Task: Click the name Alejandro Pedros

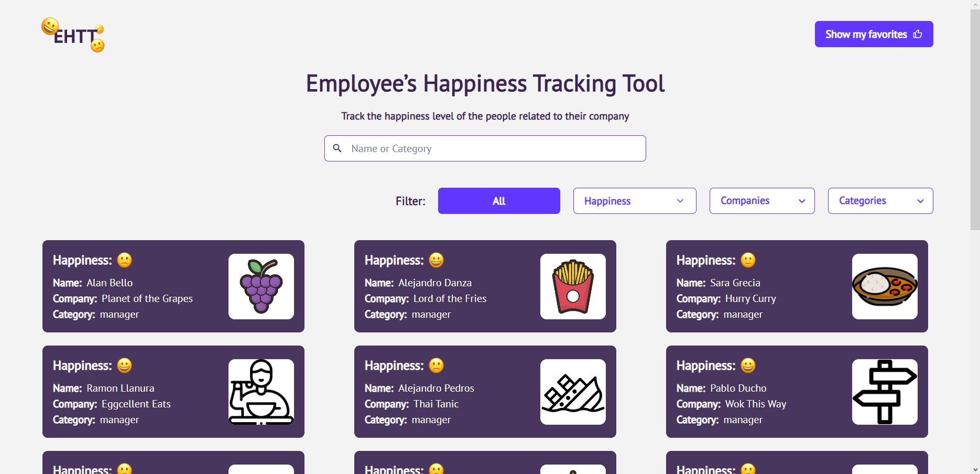Action: click(x=436, y=388)
